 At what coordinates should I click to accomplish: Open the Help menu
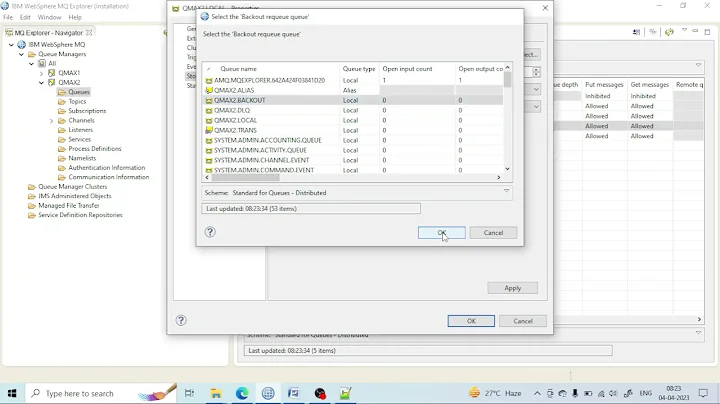[75, 17]
